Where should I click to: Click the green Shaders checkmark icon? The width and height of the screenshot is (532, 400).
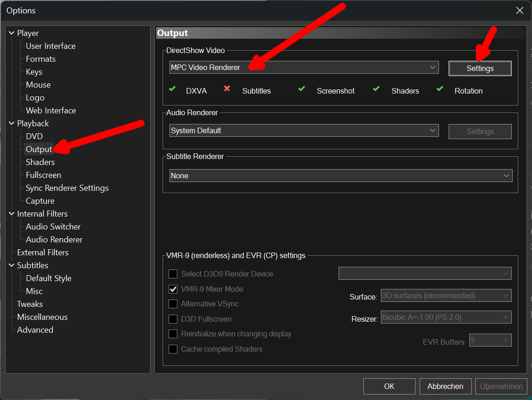376,88
